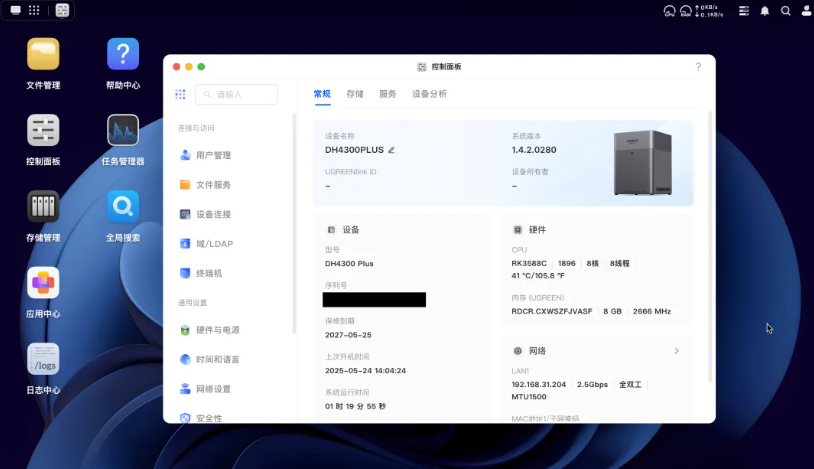Screen dimensions: 814x469
Task: Click the 2.5Gbps link speed
Action: (592, 385)
